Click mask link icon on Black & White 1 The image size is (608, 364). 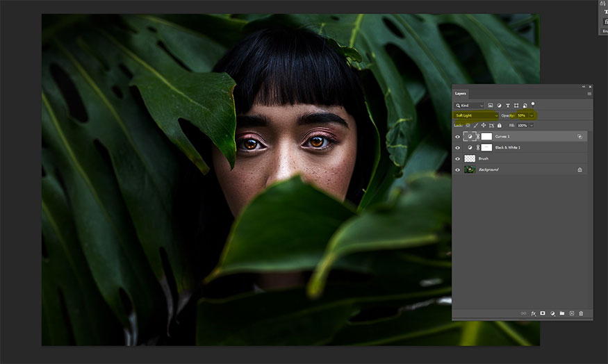click(x=478, y=147)
